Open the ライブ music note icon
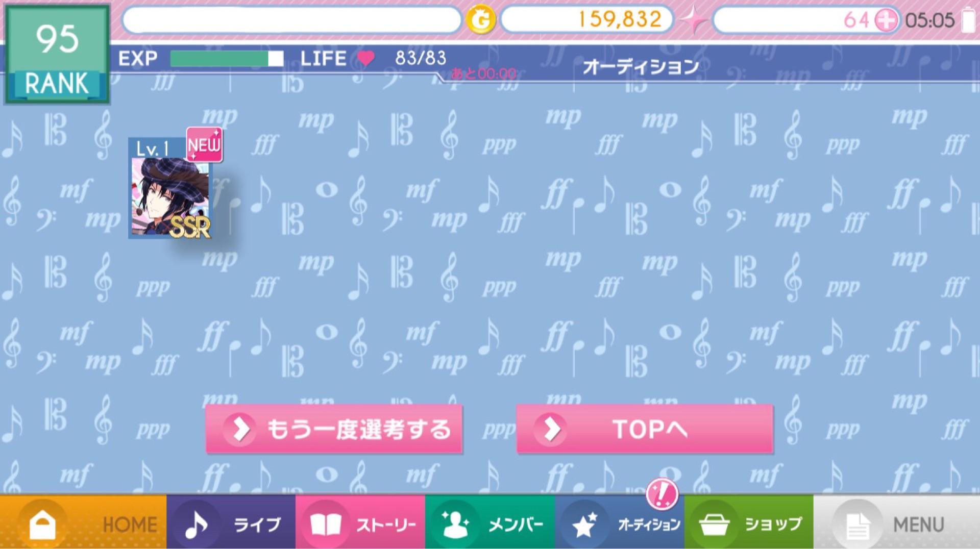 [196, 525]
